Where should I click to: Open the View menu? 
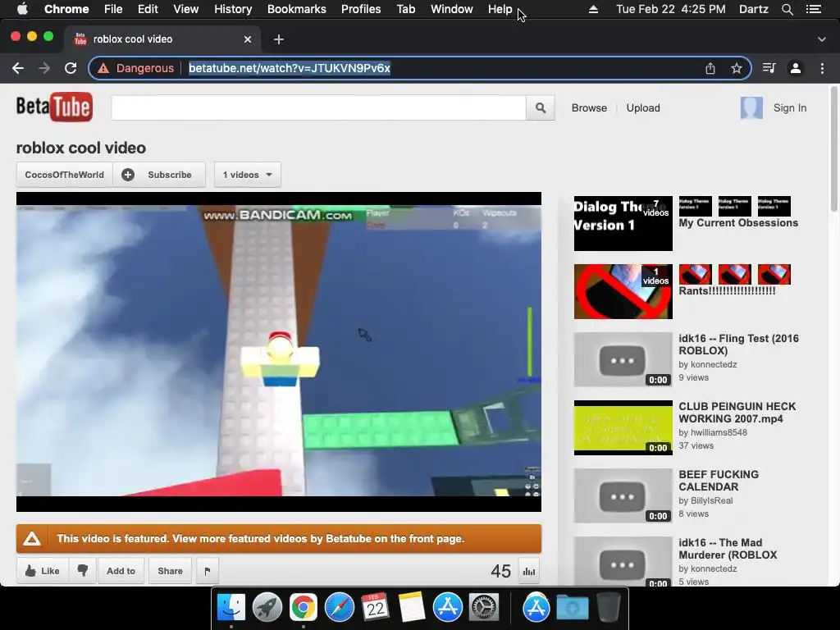click(x=186, y=9)
